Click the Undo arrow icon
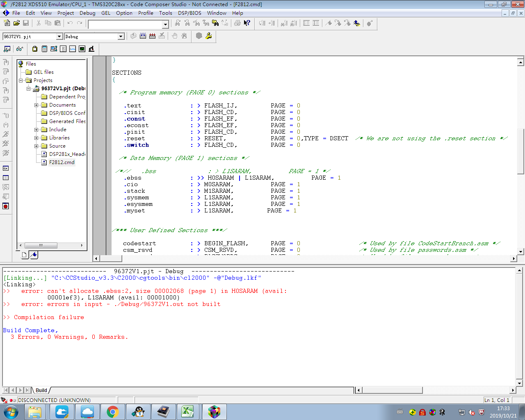Screen dimensions: 525x420 [70, 23]
